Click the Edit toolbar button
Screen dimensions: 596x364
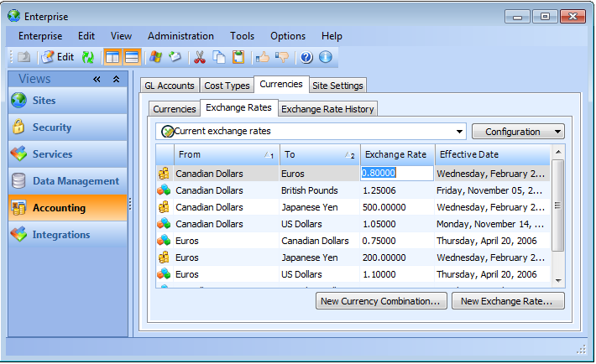point(57,57)
